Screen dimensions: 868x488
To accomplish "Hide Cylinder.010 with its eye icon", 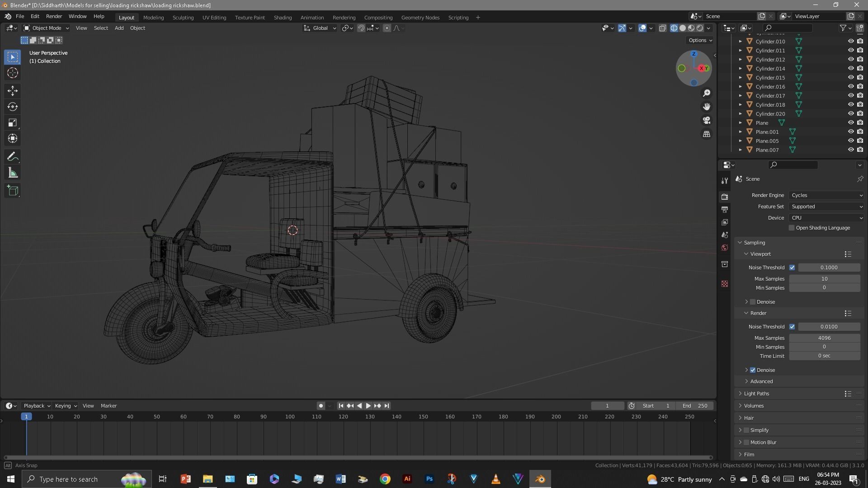I will (x=851, y=41).
